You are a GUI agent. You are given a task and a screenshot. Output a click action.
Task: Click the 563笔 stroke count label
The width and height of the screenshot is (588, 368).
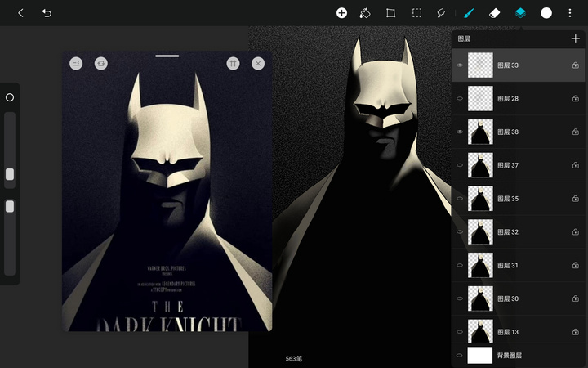pyautogui.click(x=294, y=359)
